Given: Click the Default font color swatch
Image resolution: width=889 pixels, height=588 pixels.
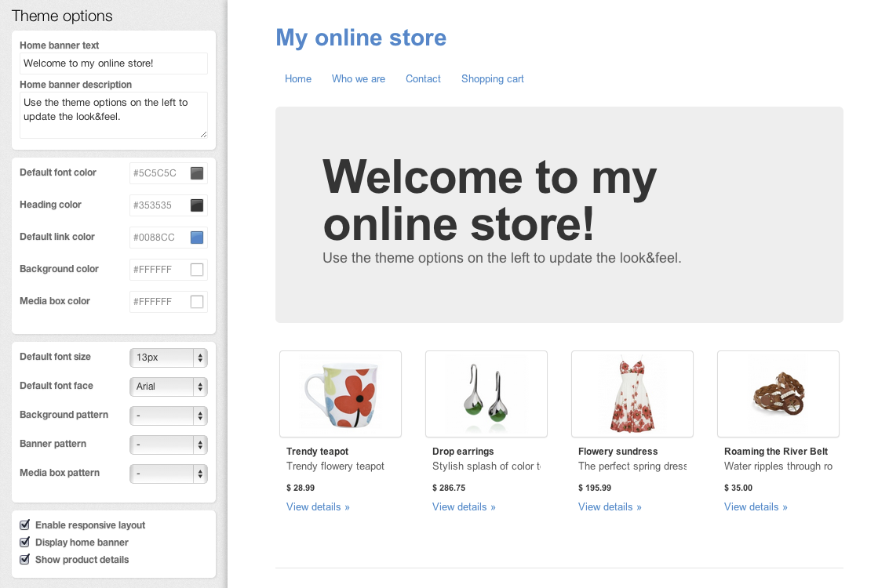Looking at the screenshot, I should click(x=197, y=172).
